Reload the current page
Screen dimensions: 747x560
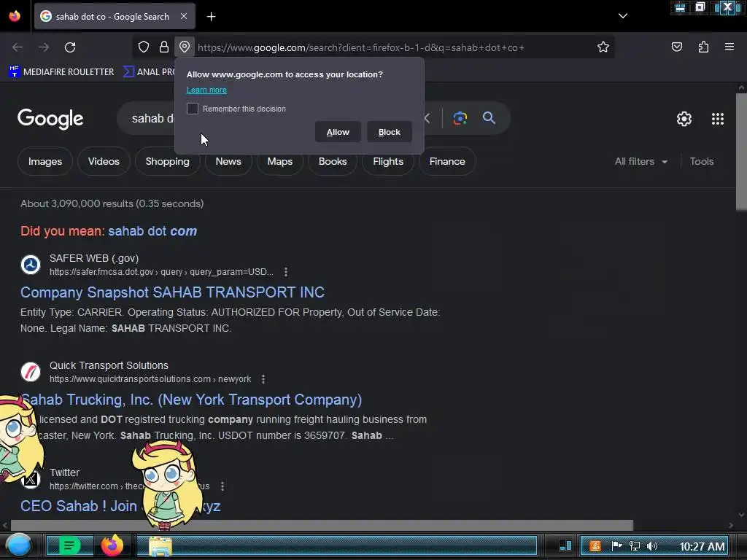70,47
